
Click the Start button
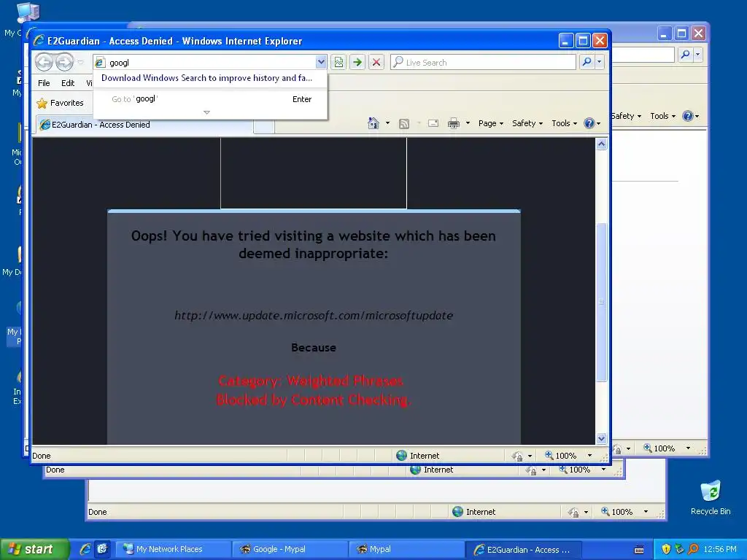(34, 549)
